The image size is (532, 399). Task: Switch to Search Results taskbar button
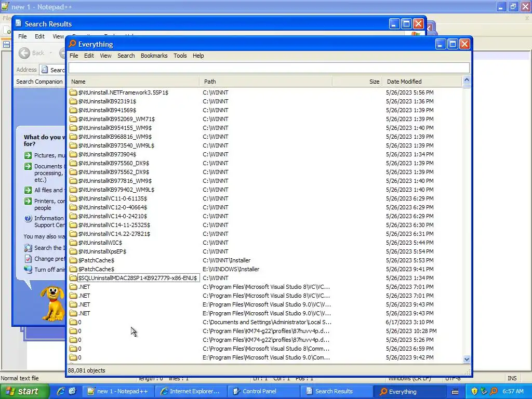[x=337, y=391]
